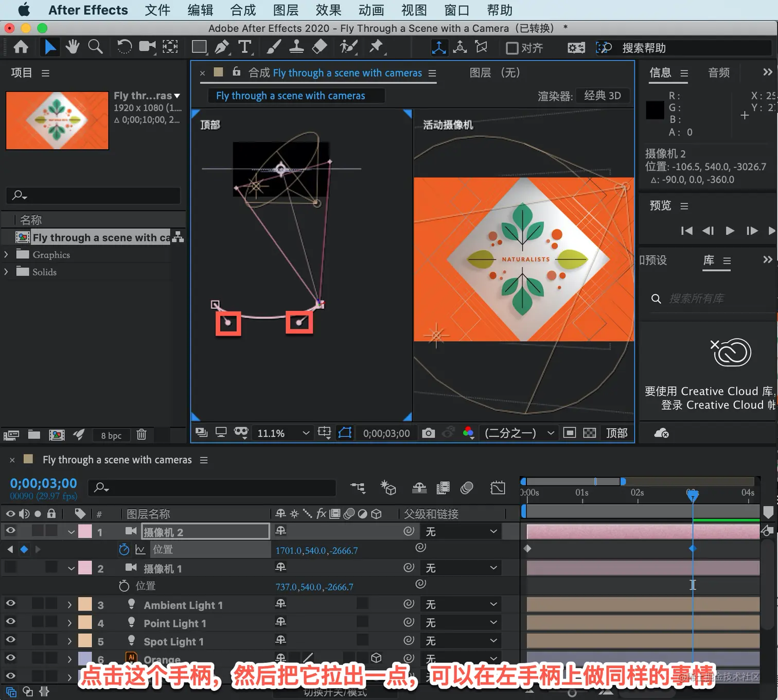
Task: Select the Brush tool
Action: pyautogui.click(x=274, y=47)
